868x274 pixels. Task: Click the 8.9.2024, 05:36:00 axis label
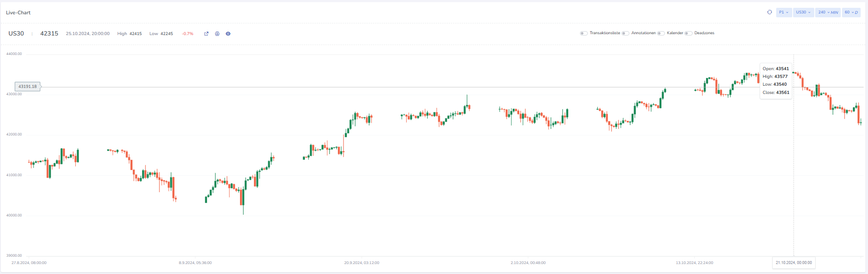195,263
